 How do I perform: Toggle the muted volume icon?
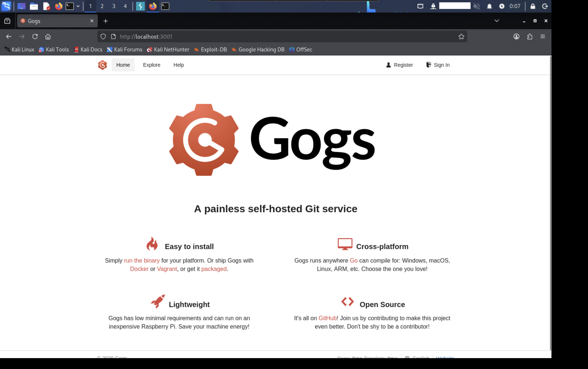476,6
